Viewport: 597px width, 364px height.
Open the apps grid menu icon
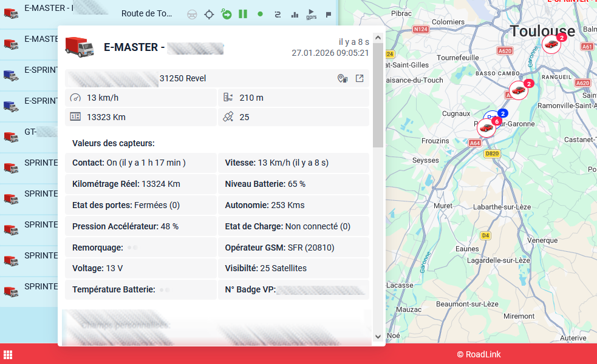click(9, 354)
